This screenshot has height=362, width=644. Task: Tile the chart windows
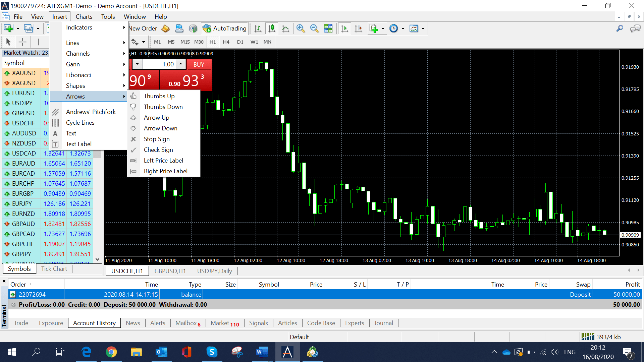(328, 28)
